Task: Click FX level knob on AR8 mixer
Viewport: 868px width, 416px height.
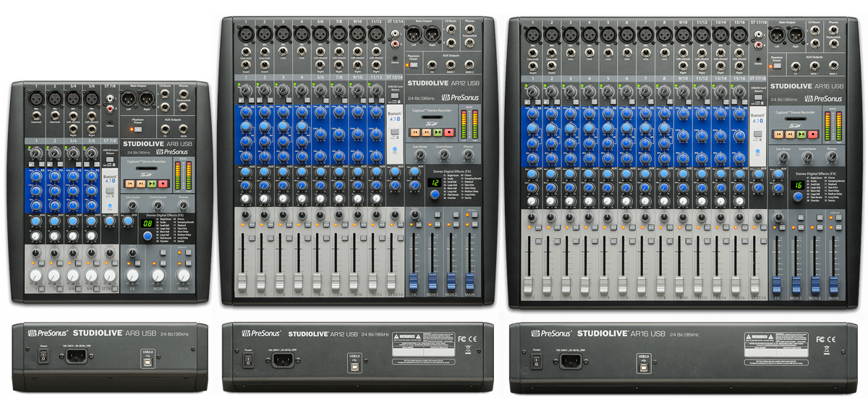Action: [132, 275]
